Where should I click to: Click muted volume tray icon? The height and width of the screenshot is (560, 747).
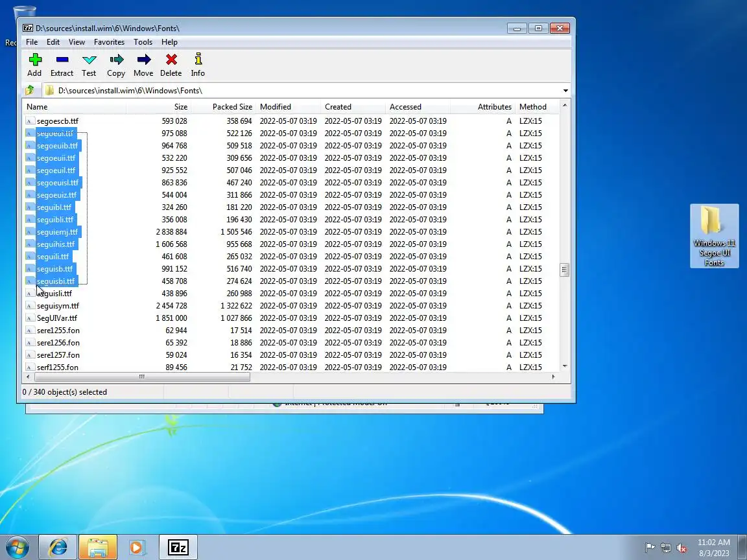click(x=682, y=548)
